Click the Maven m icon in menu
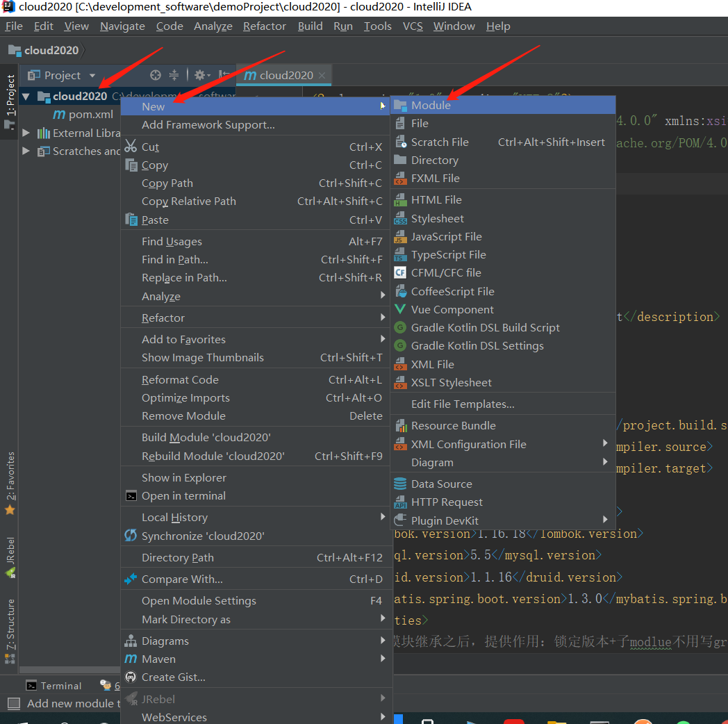The width and height of the screenshot is (728, 724). coord(131,659)
